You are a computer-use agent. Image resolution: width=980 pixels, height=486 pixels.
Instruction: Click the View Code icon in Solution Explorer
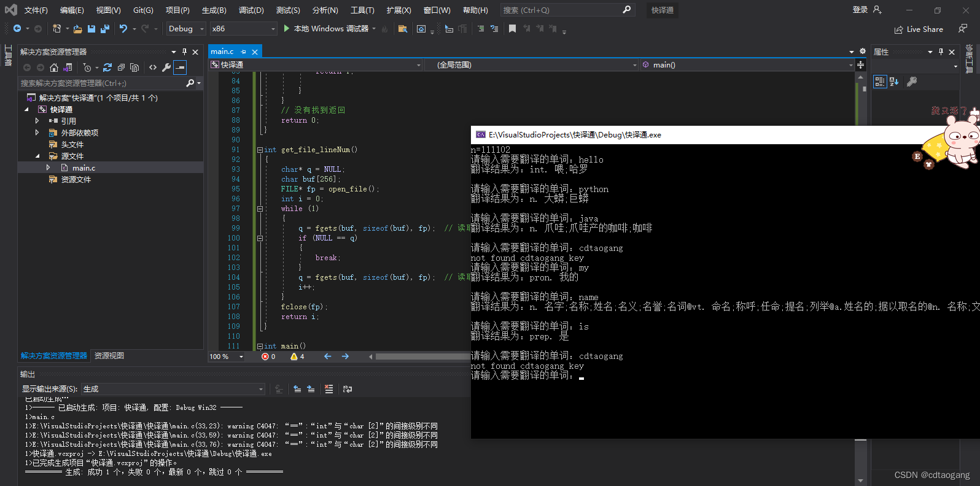click(153, 67)
